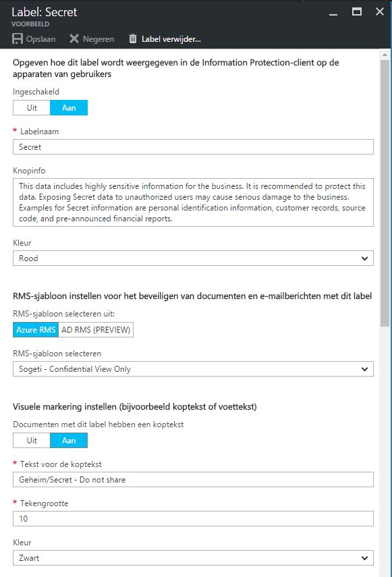Click the Label verwijder... button text
392x577 pixels.
171,39
